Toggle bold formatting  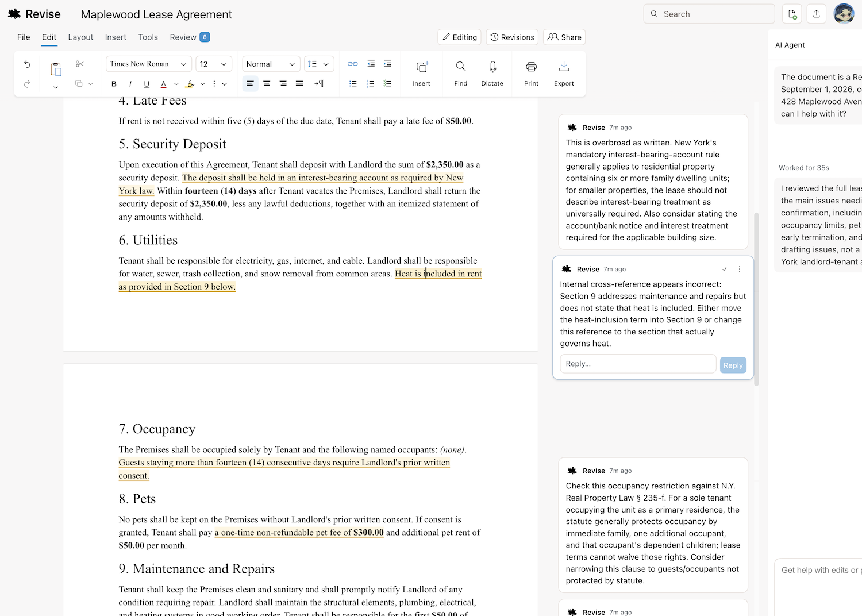(x=114, y=84)
